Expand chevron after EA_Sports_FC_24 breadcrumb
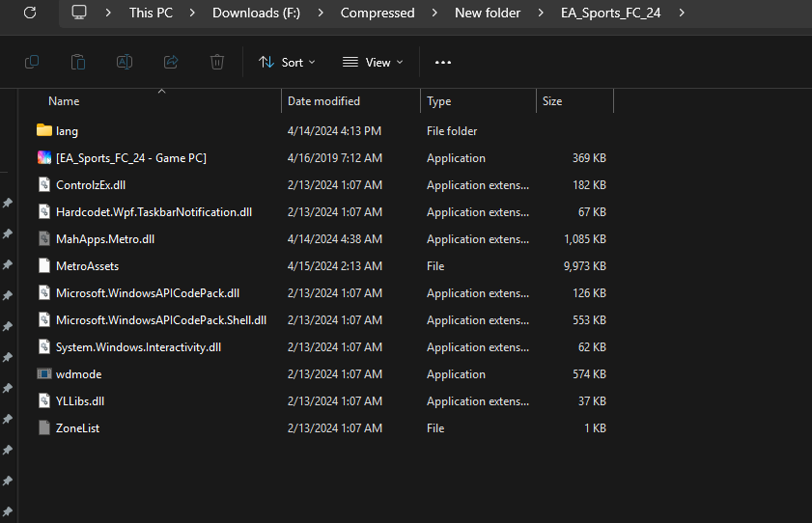Viewport: 812px width, 523px height. (682, 13)
